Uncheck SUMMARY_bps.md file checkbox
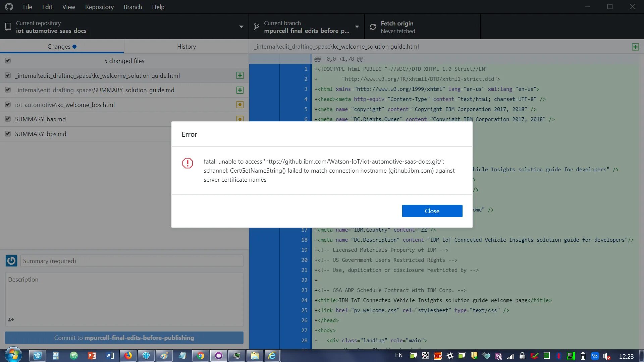 [x=8, y=134]
